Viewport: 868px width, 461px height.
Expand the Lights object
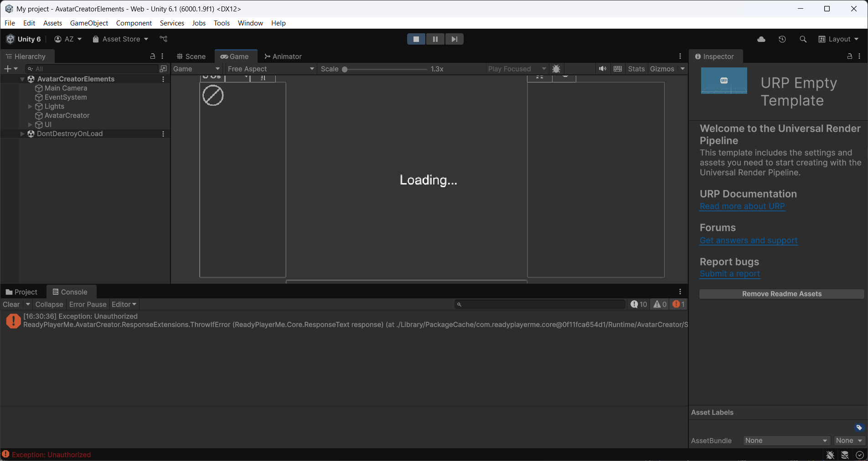[30, 107]
